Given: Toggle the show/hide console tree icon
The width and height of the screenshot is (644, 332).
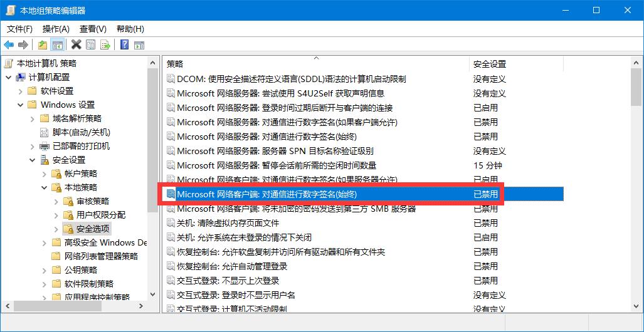Looking at the screenshot, I should pyautogui.click(x=57, y=44).
